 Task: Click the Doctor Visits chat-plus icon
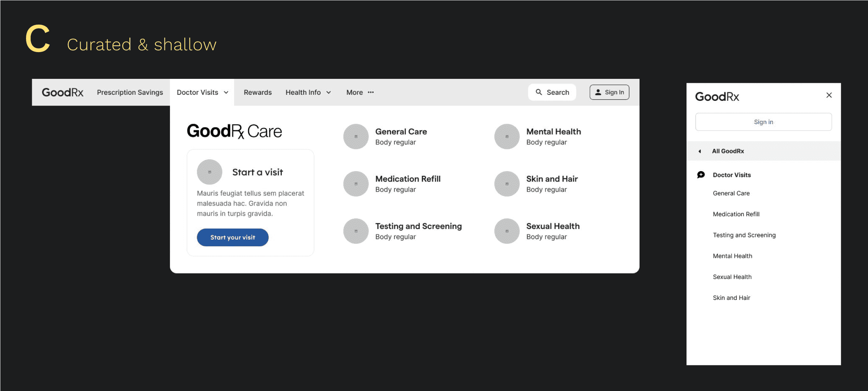(x=701, y=175)
